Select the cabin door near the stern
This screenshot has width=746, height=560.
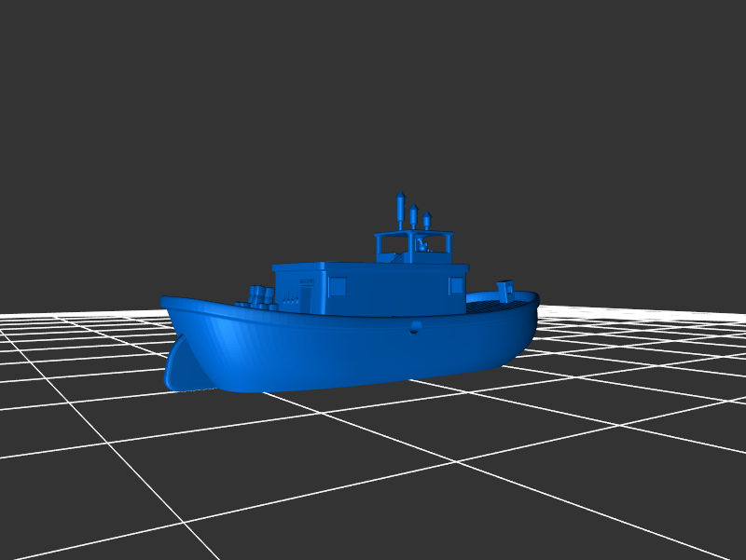[x=307, y=296]
